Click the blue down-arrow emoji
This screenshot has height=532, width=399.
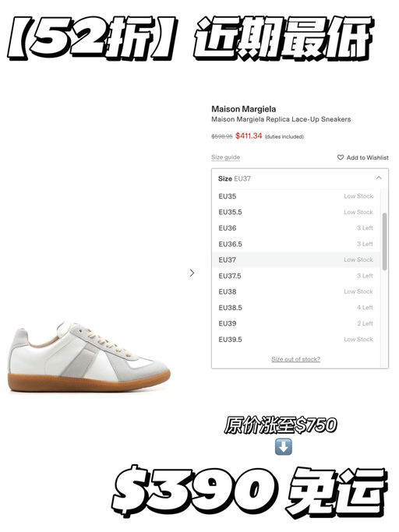(283, 446)
